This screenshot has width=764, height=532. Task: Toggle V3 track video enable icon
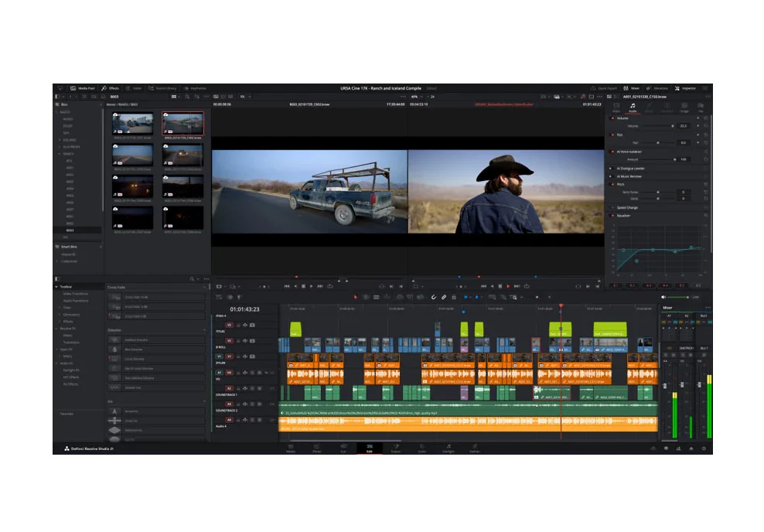pyautogui.click(x=252, y=325)
